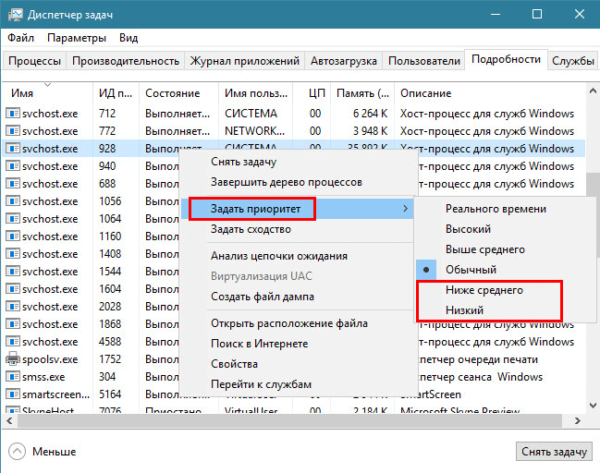Viewport: 600px width, 473px height.
Task: Sort by the Описание column header
Action: pyautogui.click(x=489, y=93)
